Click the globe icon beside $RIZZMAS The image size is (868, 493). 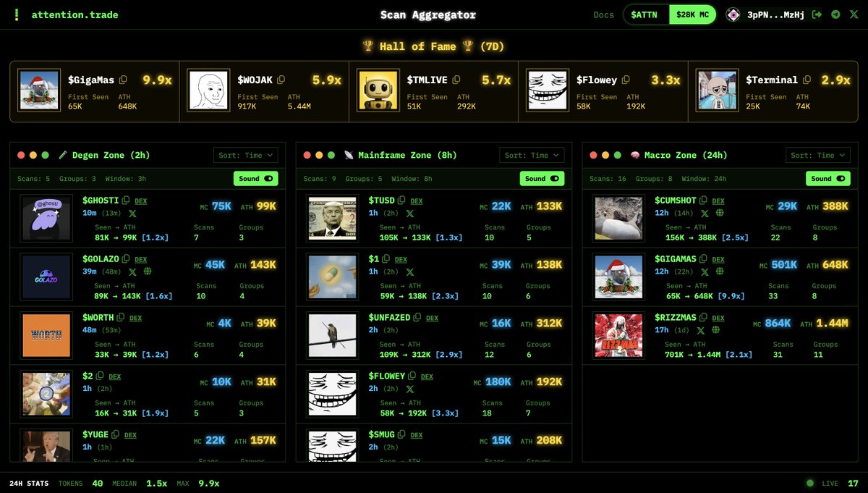pyautogui.click(x=716, y=332)
